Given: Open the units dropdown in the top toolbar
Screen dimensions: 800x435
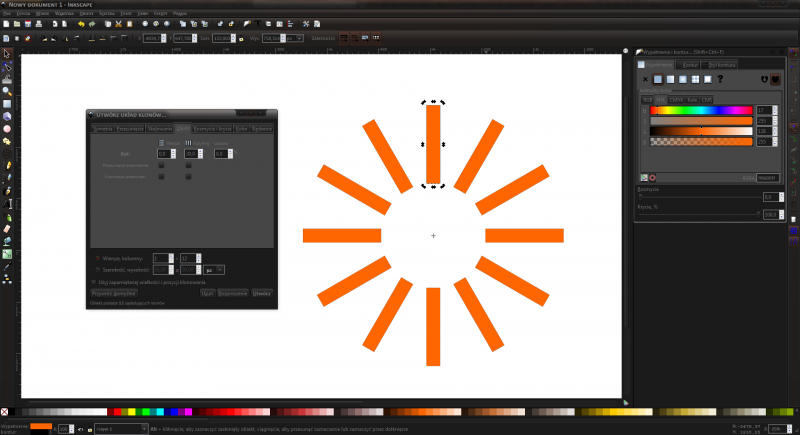Looking at the screenshot, I should [297, 38].
